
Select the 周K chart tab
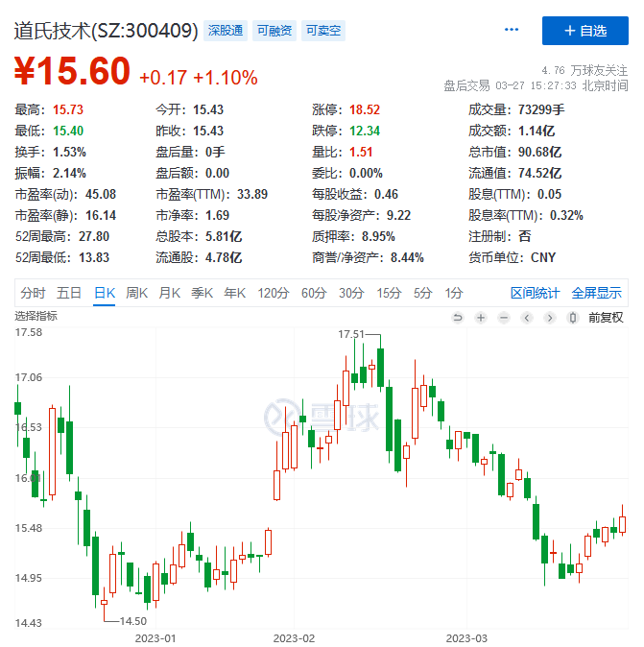[137, 293]
